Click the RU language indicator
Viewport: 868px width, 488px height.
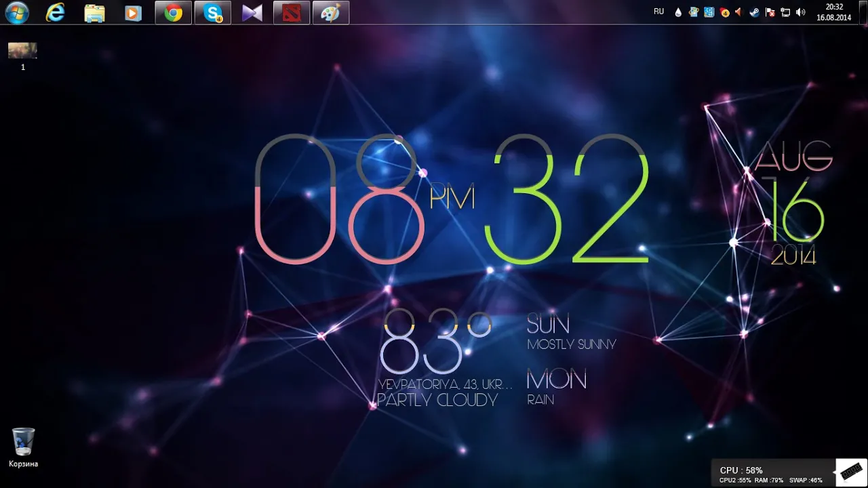pyautogui.click(x=658, y=12)
